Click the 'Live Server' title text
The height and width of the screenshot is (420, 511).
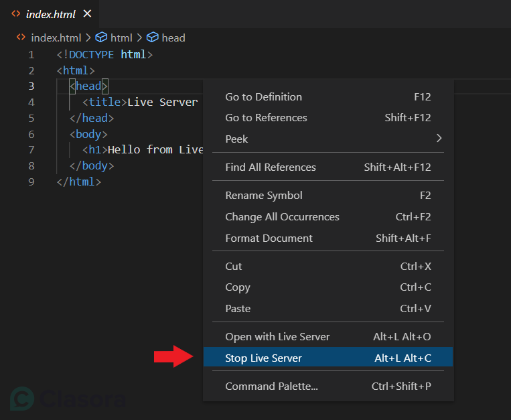(x=163, y=102)
